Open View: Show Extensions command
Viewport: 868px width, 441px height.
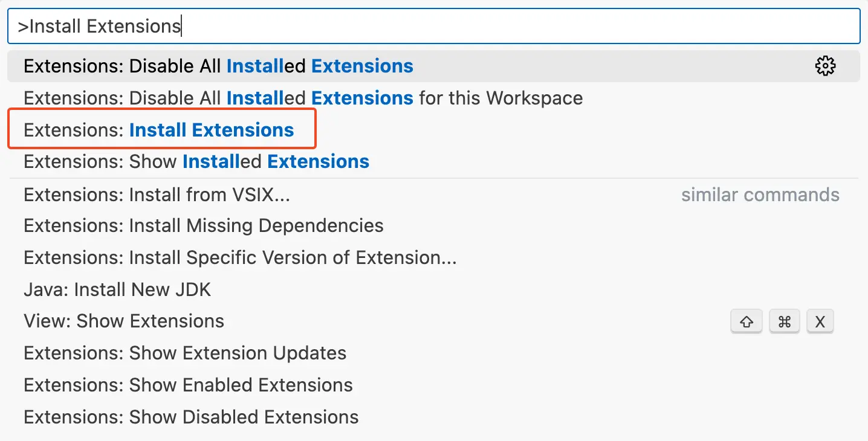(x=124, y=321)
